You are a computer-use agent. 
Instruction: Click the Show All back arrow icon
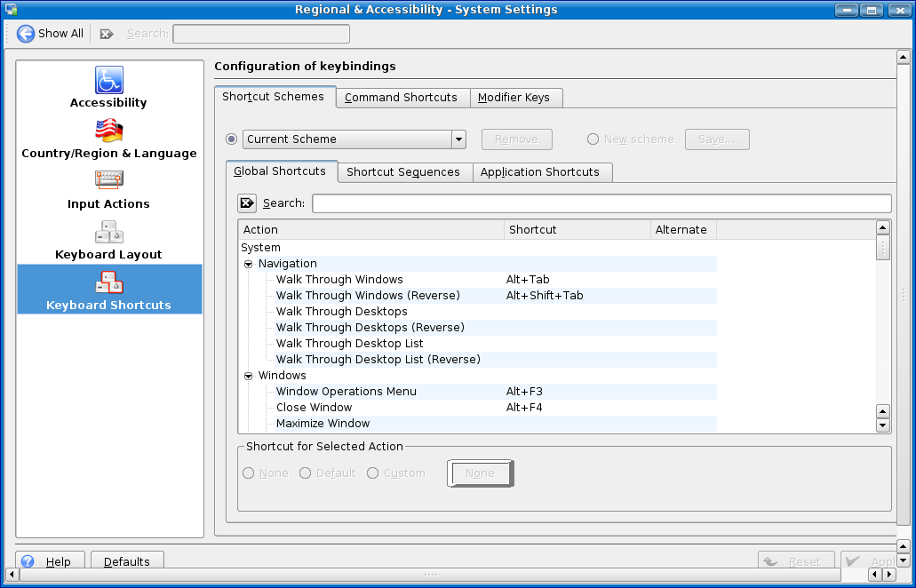[26, 34]
